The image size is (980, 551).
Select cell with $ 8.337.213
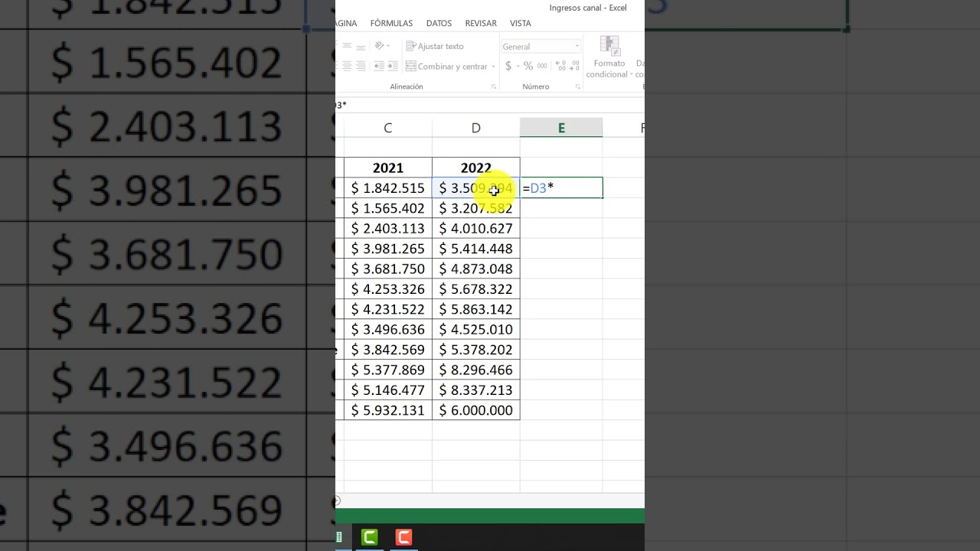(476, 390)
